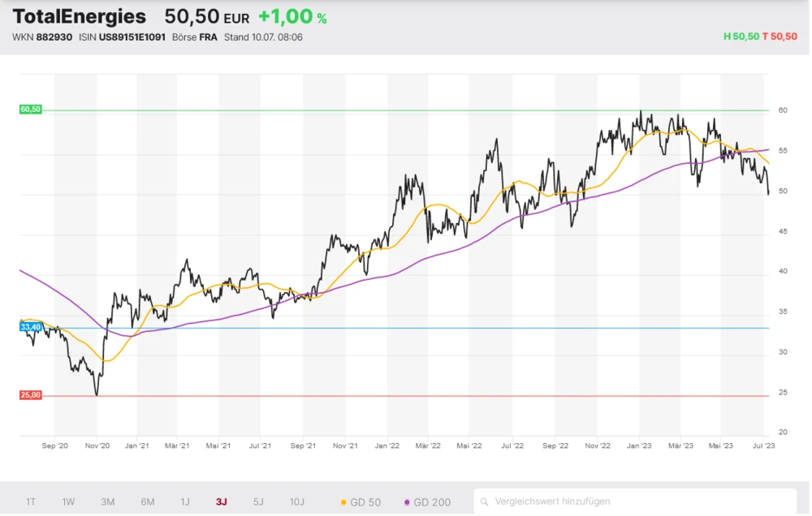Click the yellow GD 50 dot
Viewport: 812px width, 516px height.
(344, 502)
